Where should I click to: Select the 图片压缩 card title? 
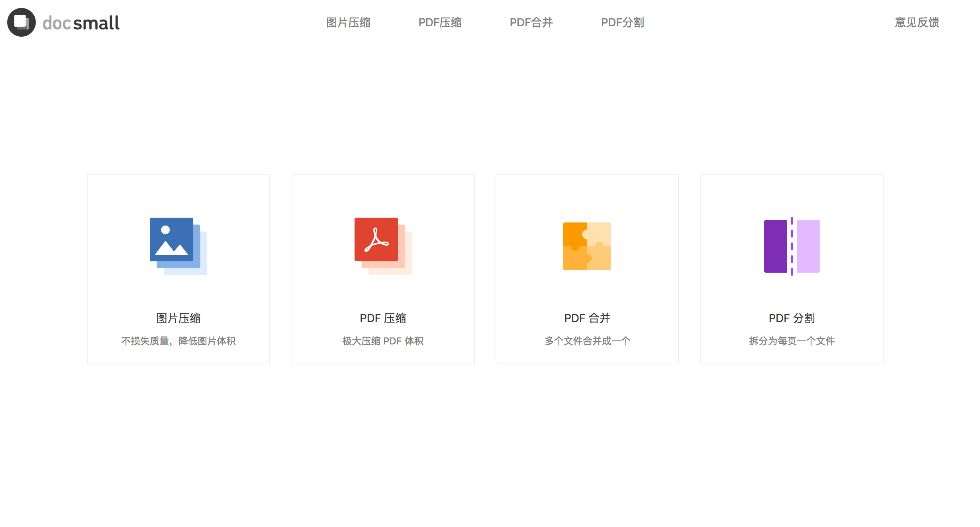tap(178, 318)
